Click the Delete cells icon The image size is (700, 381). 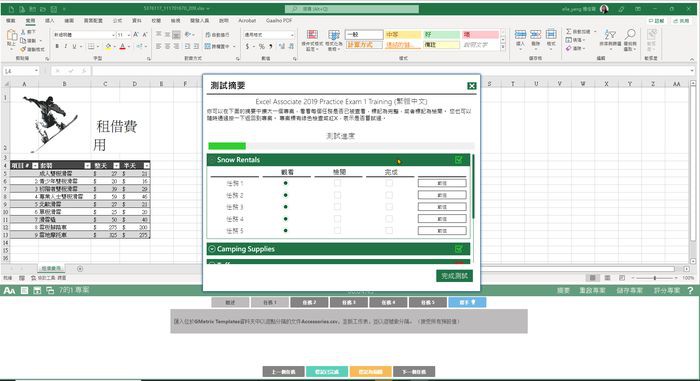tap(535, 35)
